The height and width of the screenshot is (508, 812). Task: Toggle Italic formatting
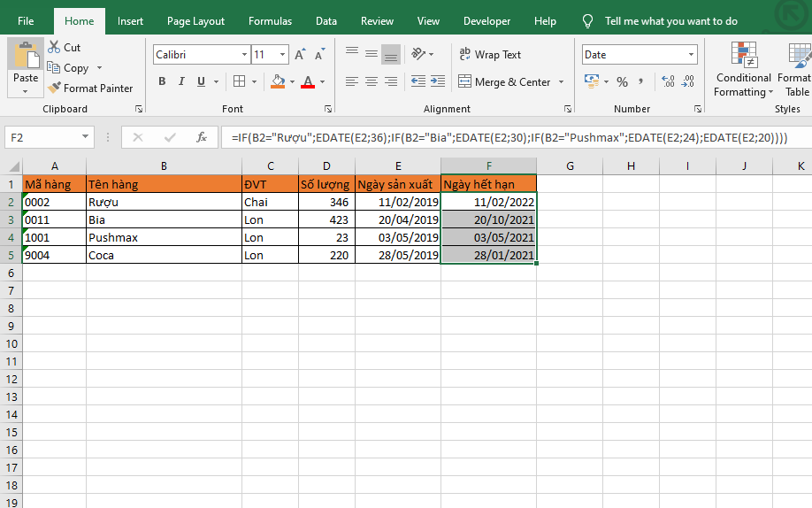182,81
